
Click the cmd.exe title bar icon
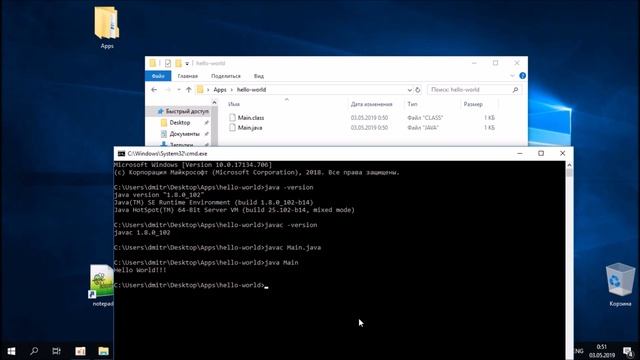click(x=121, y=153)
